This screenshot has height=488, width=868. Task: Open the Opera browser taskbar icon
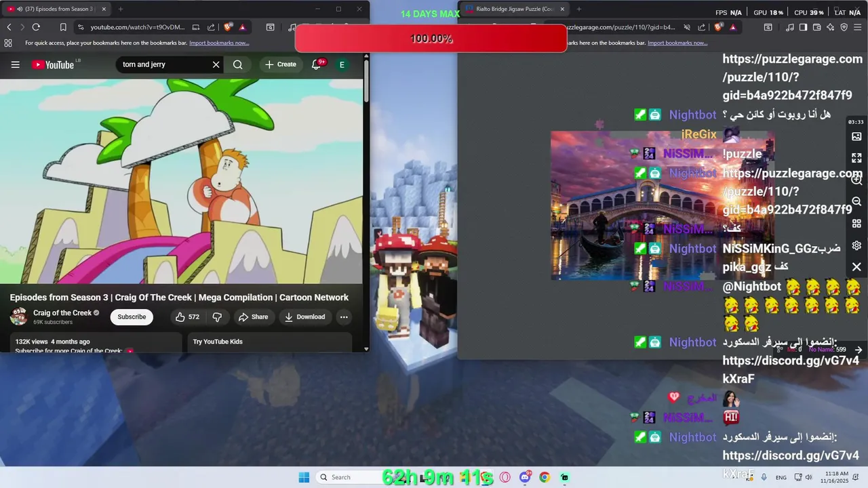[505, 477]
